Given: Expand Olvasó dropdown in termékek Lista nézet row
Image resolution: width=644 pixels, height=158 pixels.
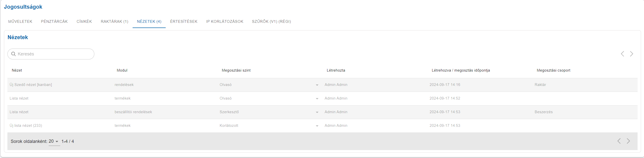Looking at the screenshot, I should coord(317,99).
